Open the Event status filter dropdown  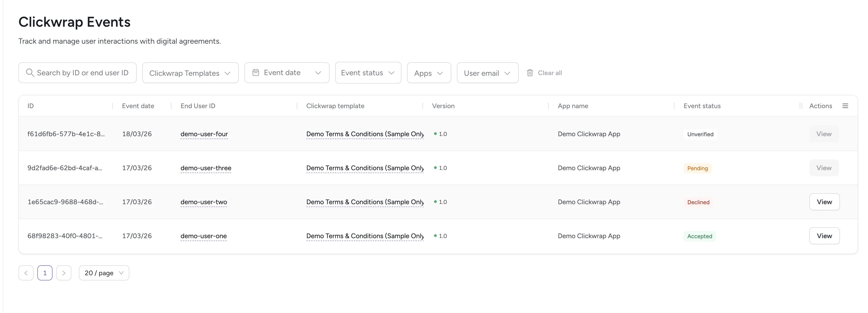tap(368, 73)
